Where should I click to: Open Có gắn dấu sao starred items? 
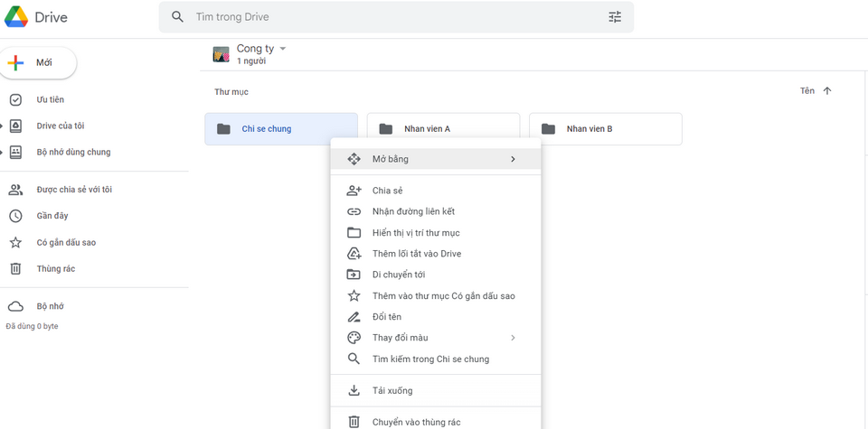65,242
